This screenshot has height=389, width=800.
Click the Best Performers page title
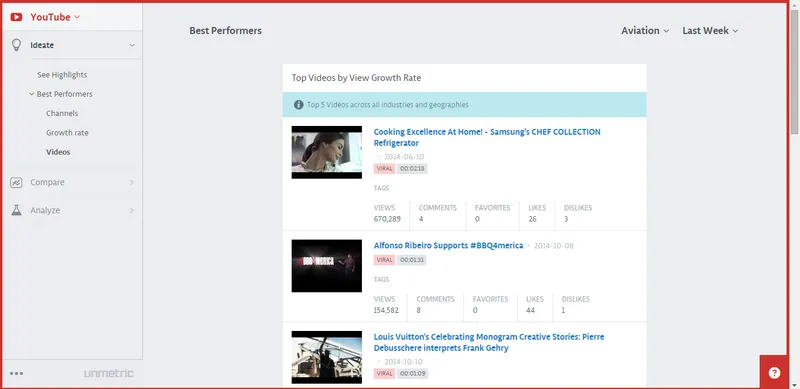[x=226, y=31]
